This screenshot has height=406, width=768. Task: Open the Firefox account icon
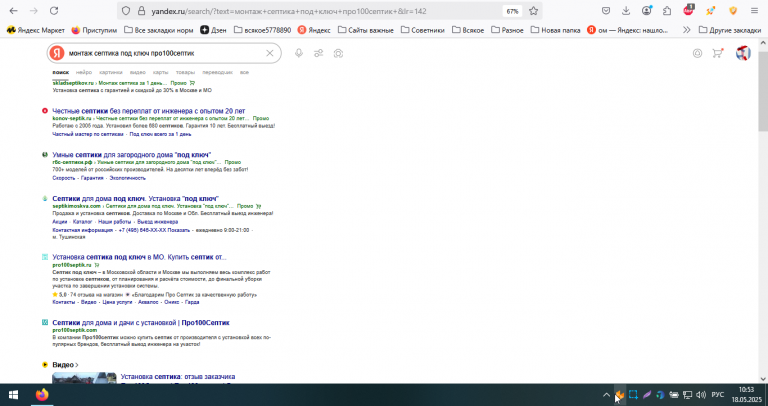(x=647, y=11)
